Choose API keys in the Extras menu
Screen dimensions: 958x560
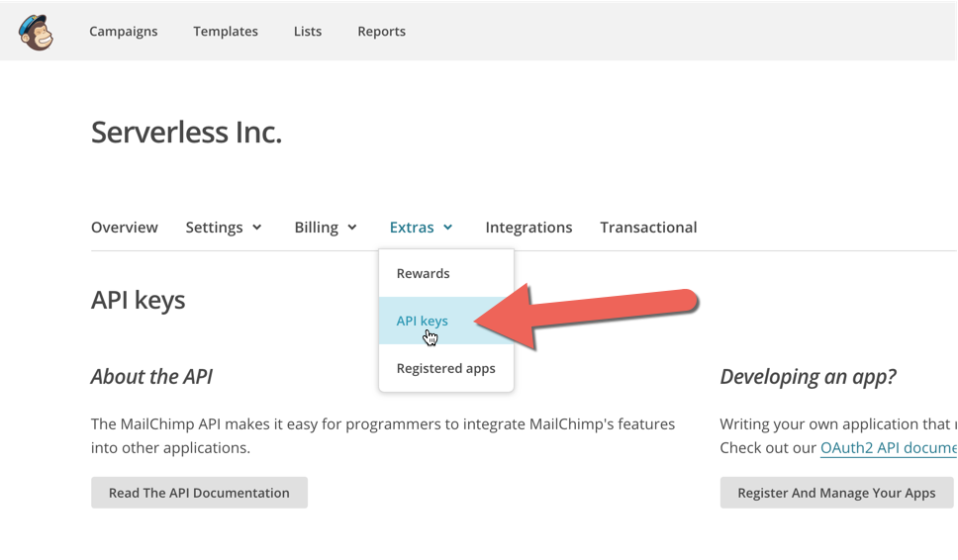423,322
